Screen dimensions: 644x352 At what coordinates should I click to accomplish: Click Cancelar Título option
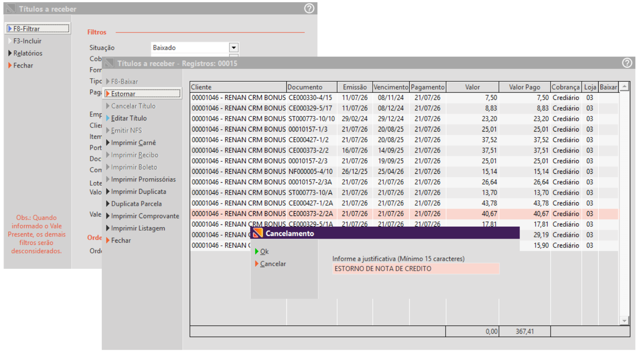pyautogui.click(x=133, y=106)
